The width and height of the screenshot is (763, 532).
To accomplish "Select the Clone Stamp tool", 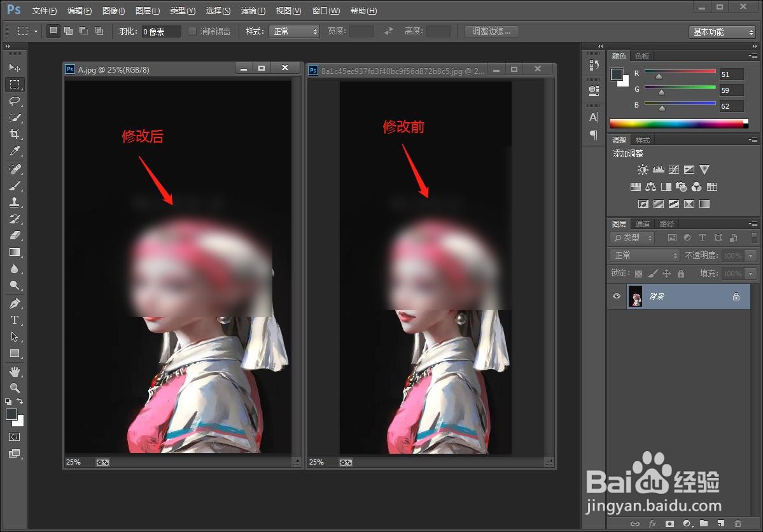I will (15, 202).
